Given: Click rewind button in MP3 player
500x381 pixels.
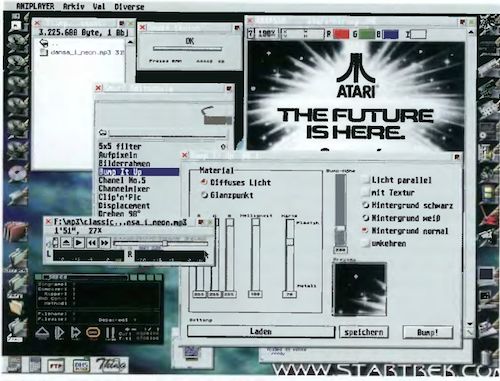Looking at the screenshot, I should pyautogui.click(x=92, y=243).
